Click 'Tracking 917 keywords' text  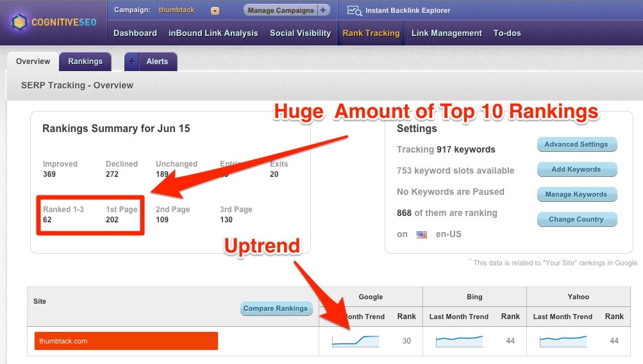pyautogui.click(x=446, y=149)
